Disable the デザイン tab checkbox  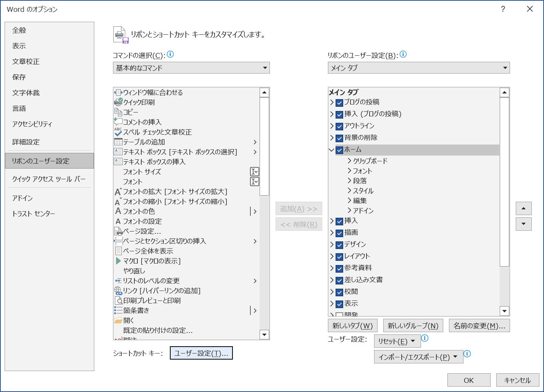pos(339,245)
